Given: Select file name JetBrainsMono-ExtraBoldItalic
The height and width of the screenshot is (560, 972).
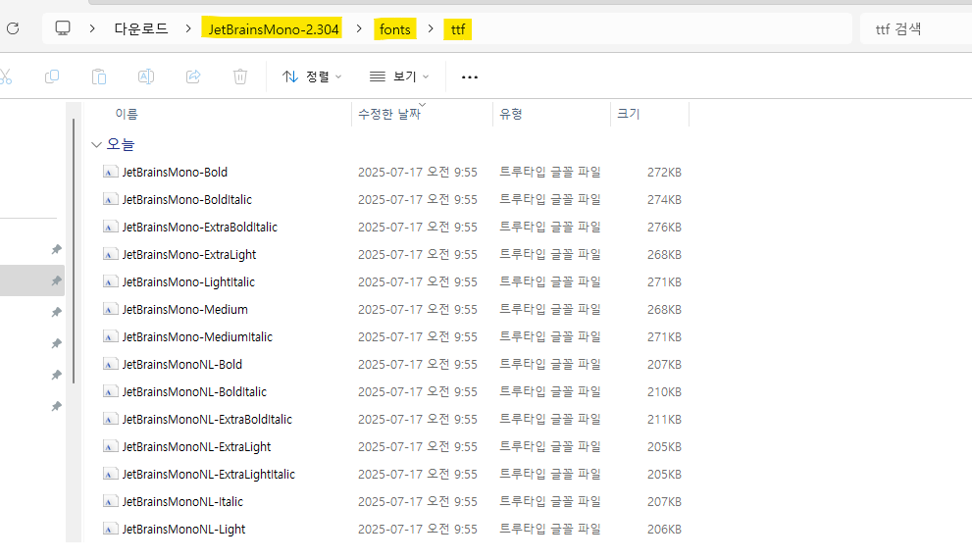Looking at the screenshot, I should [x=200, y=227].
